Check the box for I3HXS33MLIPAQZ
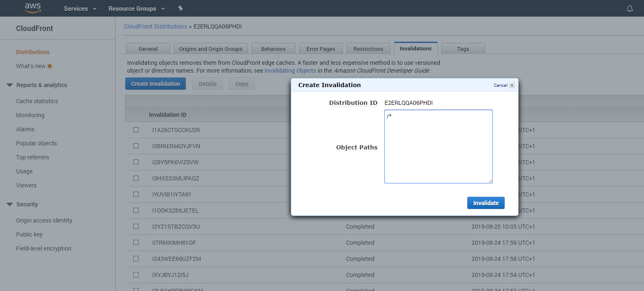 coord(136,178)
